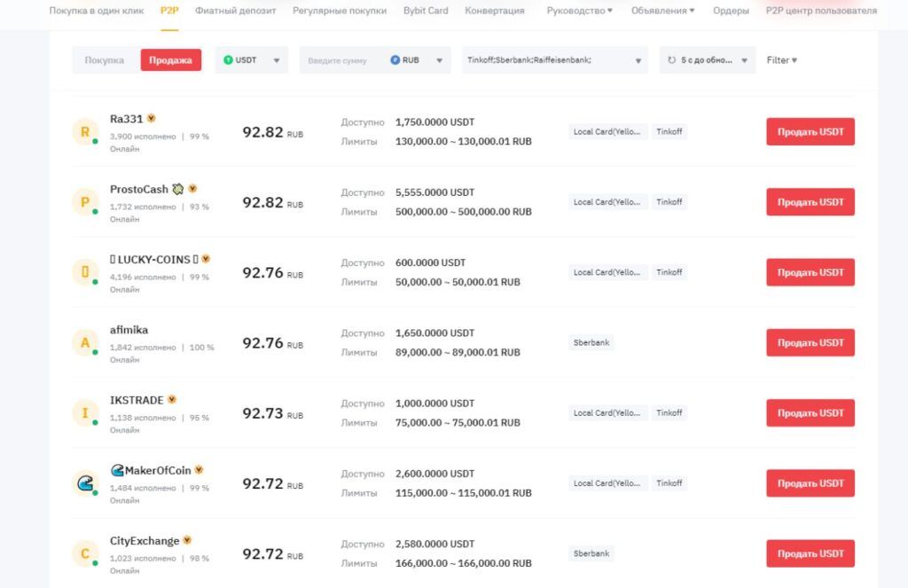Go to the Ордеры page

coord(731,11)
